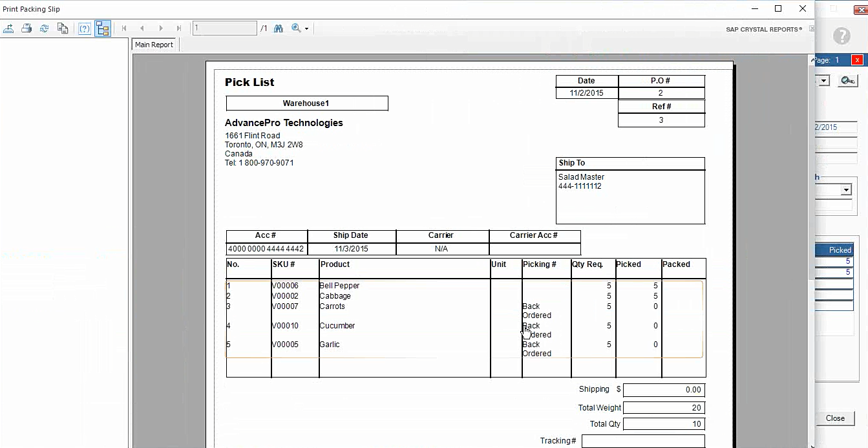Click the Copy icon in the toolbar
Screen dimensions: 868x448
[63, 28]
